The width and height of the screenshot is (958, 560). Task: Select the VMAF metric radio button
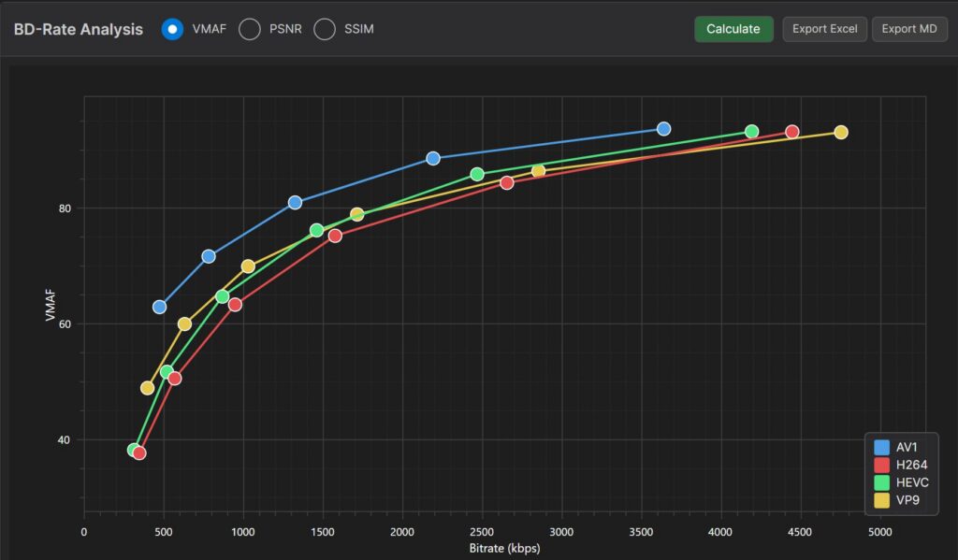[172, 29]
